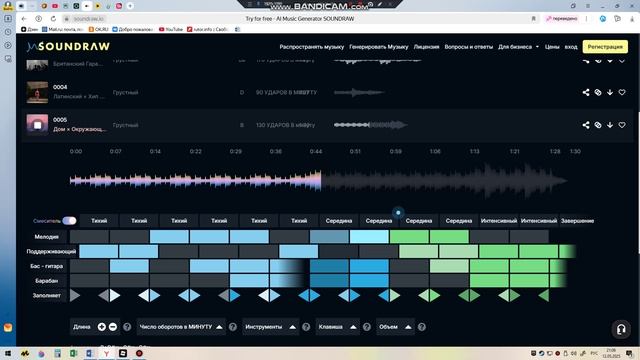The width and height of the screenshot is (640, 360).
Task: Click the SOUNDRAW logo
Action: point(68,47)
